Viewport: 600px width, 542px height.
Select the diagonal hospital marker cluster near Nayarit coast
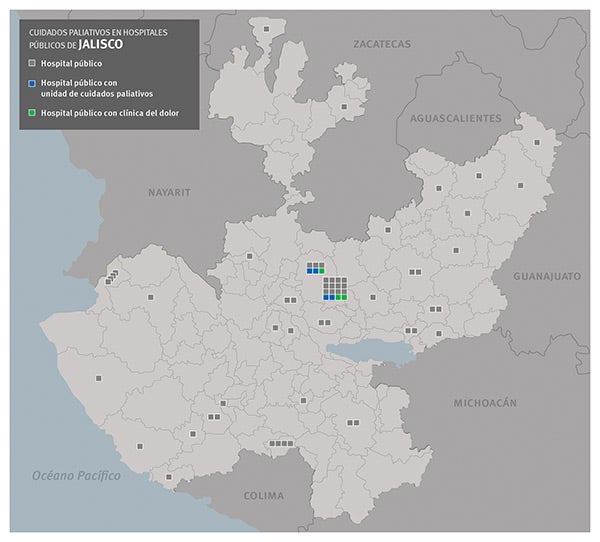click(x=112, y=277)
